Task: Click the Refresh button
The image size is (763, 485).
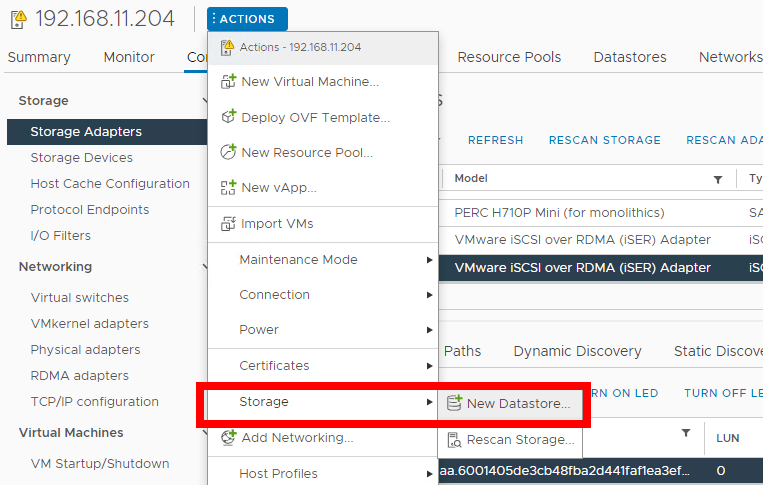Action: pyautogui.click(x=495, y=141)
